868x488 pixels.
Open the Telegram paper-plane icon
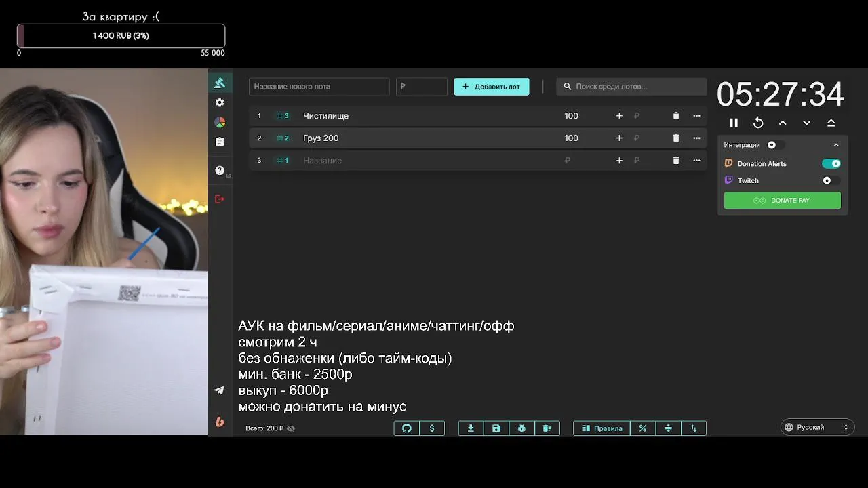[219, 390]
